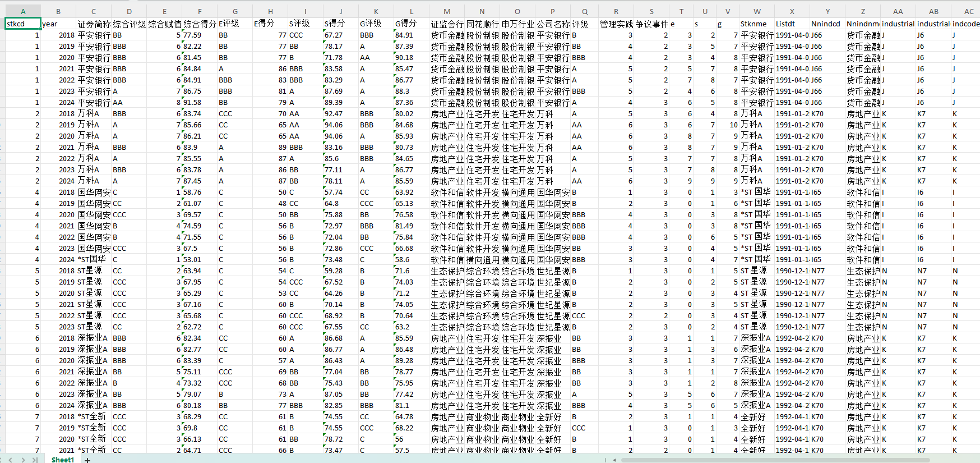Select the 'E得分' header cell
The width and height of the screenshot is (980, 463).
pyautogui.click(x=270, y=24)
